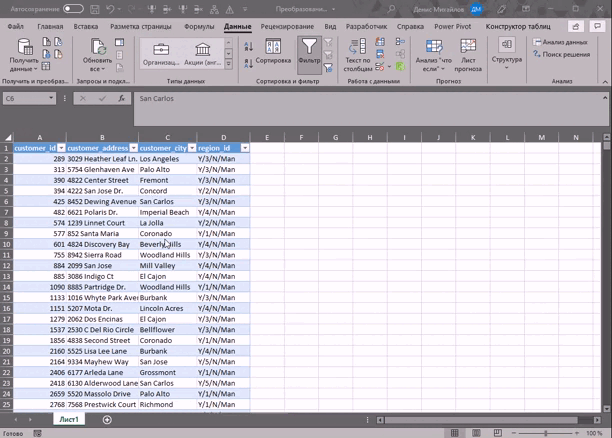Select the Организации data type

point(161,54)
